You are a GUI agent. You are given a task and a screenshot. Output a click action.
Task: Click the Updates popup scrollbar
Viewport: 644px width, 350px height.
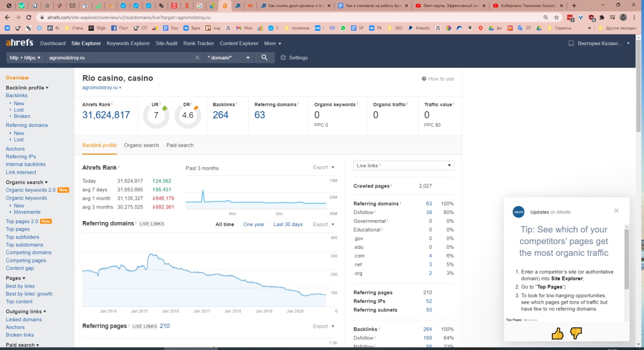[626, 259]
